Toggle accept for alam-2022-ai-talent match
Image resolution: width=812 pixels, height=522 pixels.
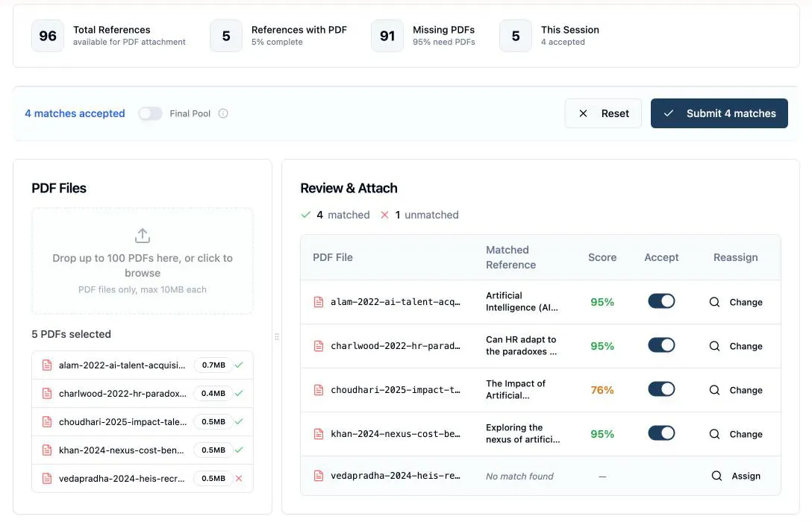coord(661,301)
